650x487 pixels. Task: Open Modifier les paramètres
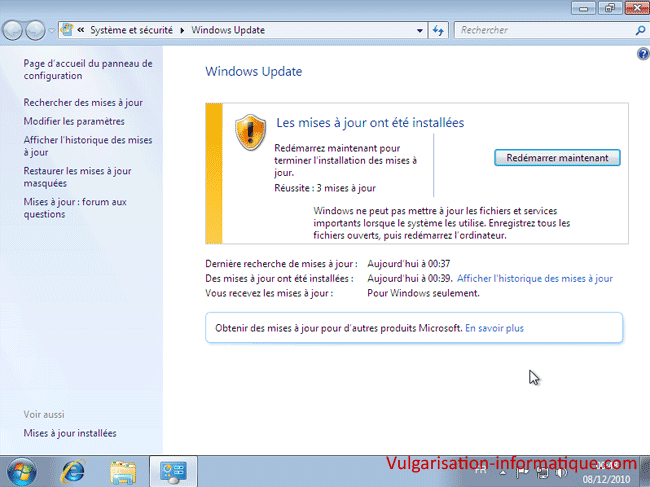point(74,121)
